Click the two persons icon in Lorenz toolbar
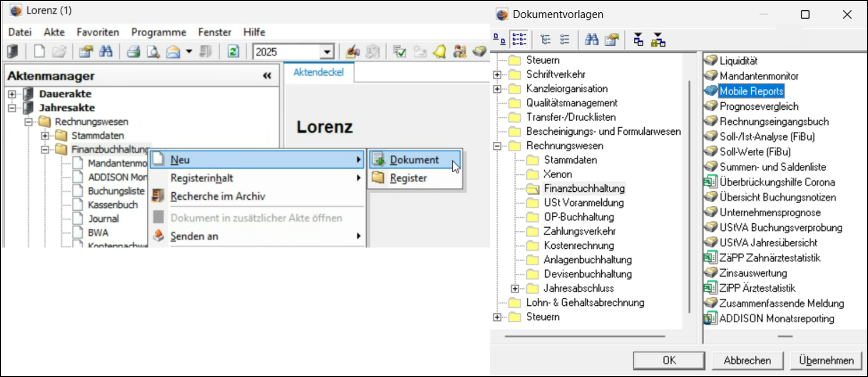Viewport: 868px width, 377px height. (460, 51)
